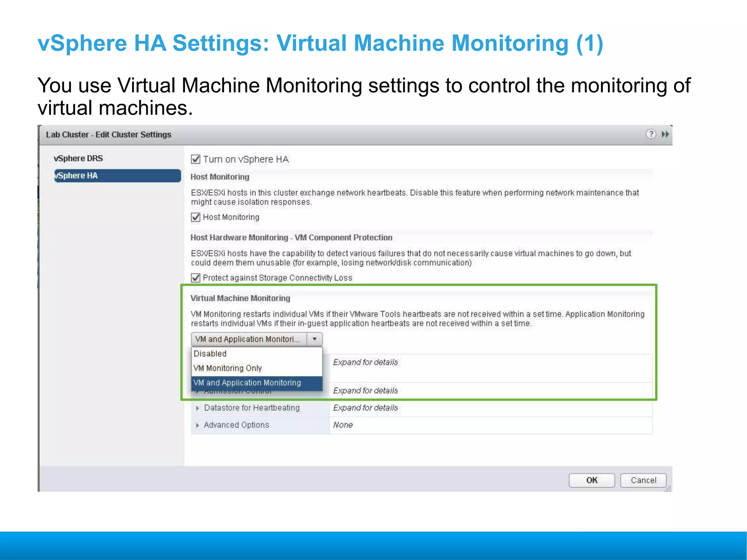Confirm settings with the OK button
This screenshot has width=747, height=560.
592,481
